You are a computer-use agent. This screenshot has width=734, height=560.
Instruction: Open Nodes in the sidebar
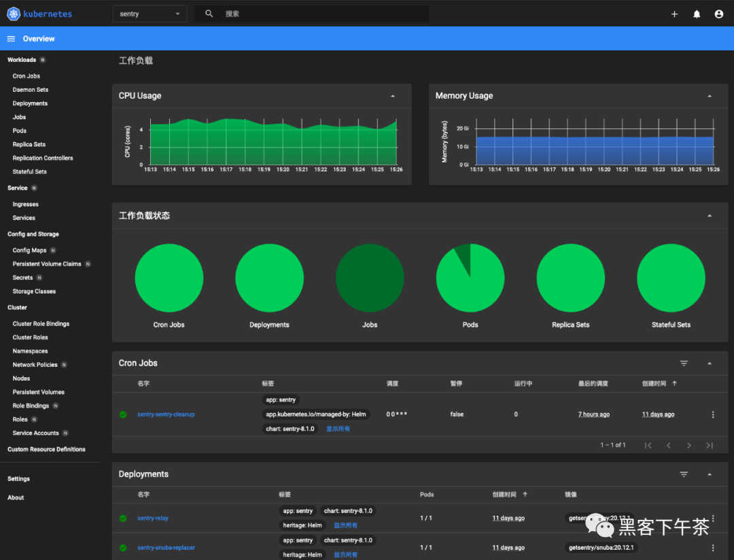click(21, 379)
